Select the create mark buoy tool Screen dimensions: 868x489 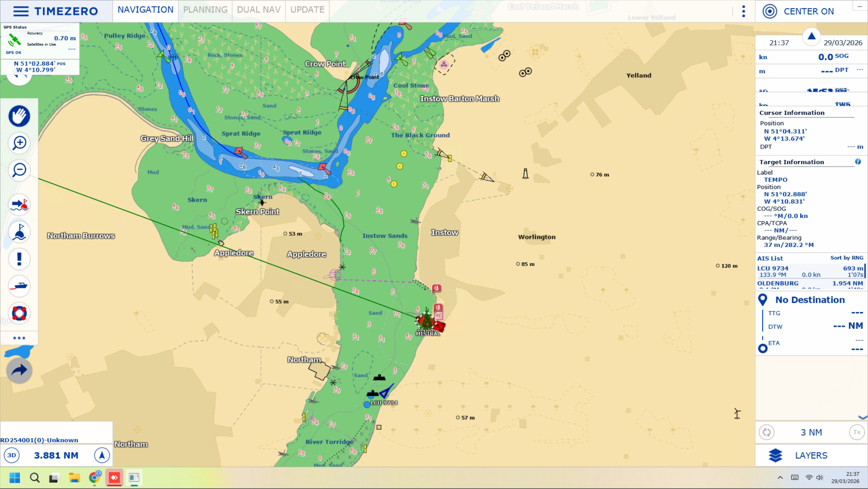(19, 232)
